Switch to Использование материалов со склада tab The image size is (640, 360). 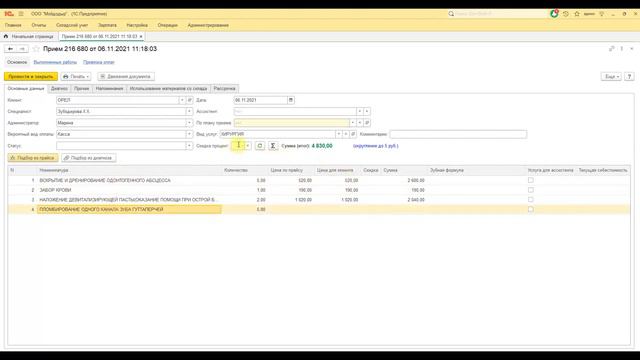[x=169, y=89]
